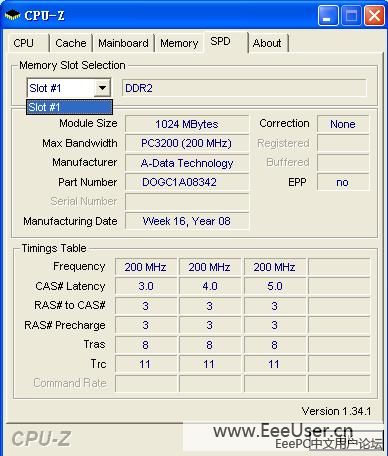Click the Timings Table group title
Screen dimensions: 388x456
click(x=54, y=248)
